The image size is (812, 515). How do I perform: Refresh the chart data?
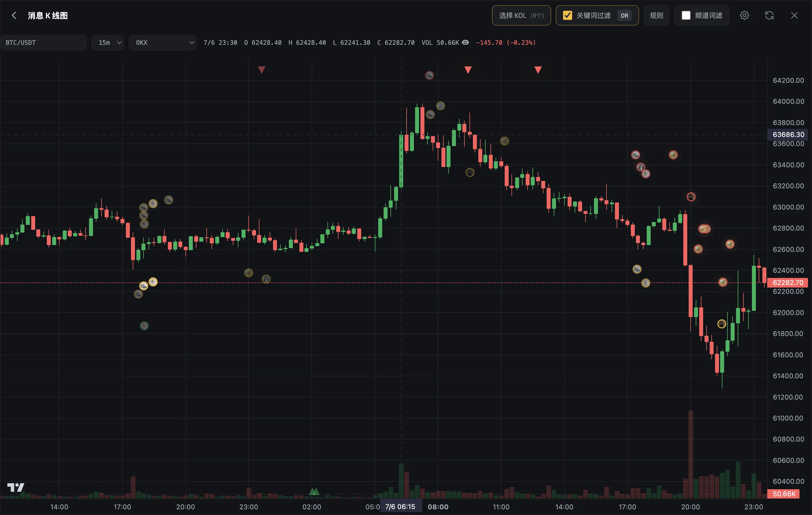[769, 16]
